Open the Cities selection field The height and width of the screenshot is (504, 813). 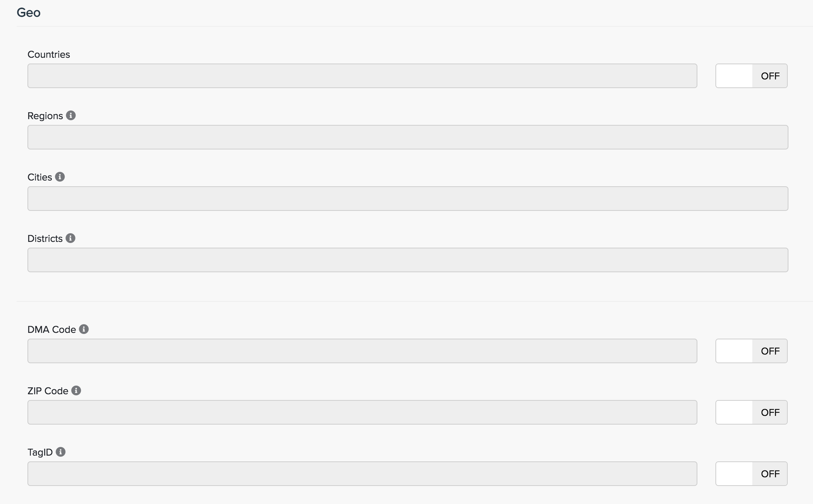(x=408, y=199)
